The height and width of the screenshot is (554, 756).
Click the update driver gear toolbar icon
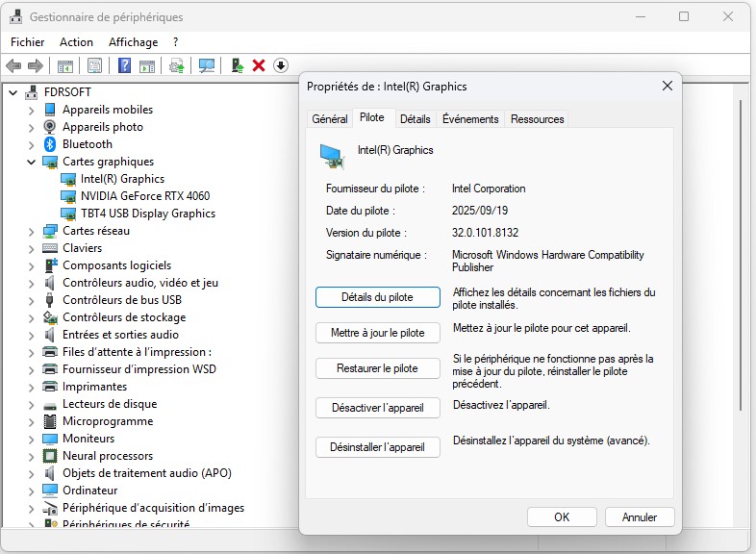[x=176, y=65]
